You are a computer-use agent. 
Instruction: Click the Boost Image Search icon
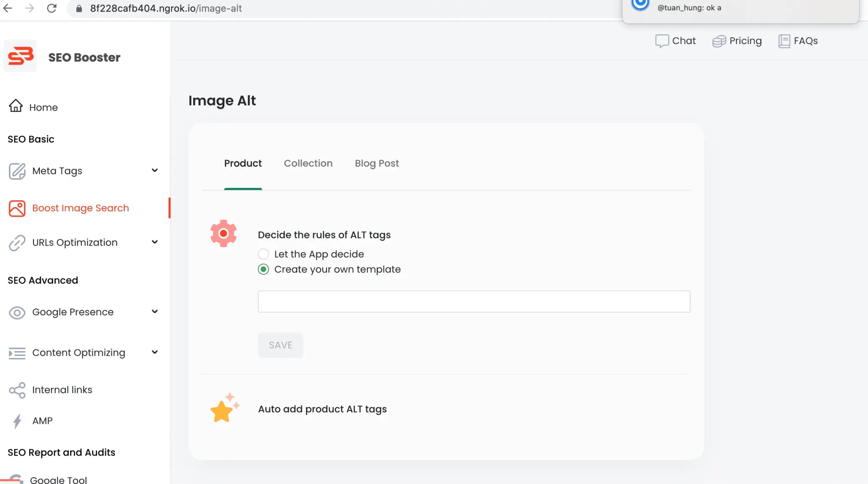pyautogui.click(x=17, y=208)
